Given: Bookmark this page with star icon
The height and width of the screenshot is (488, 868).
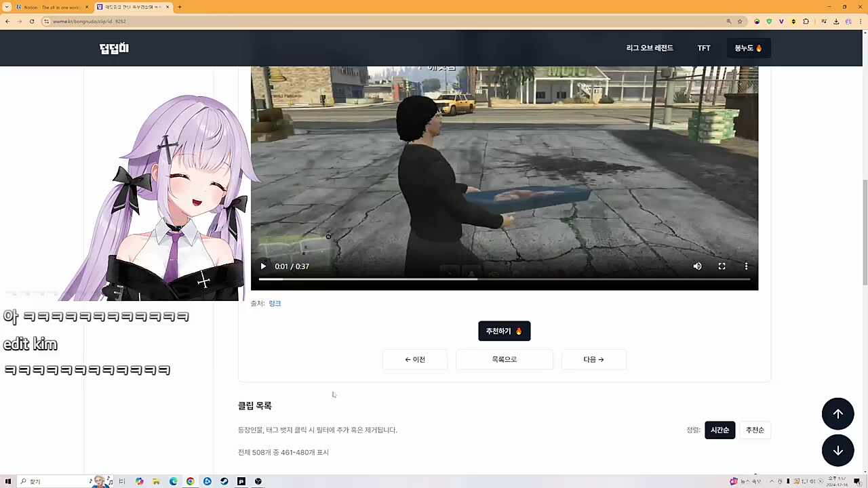Looking at the screenshot, I should (x=740, y=21).
